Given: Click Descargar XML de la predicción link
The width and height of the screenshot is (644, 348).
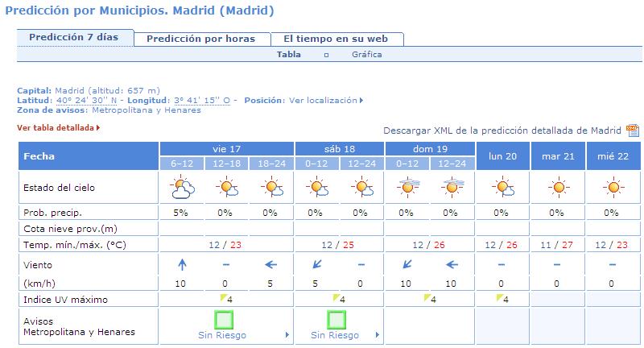Looking at the screenshot, I should (502, 130).
